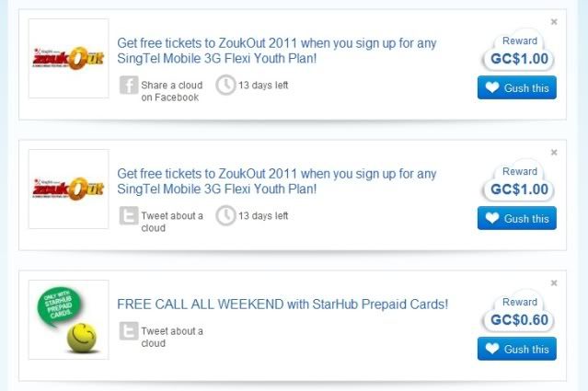Viewport: 588px width, 391px height.
Task: Click the Twitter icon in second ZoukOut offer
Action: point(129,215)
